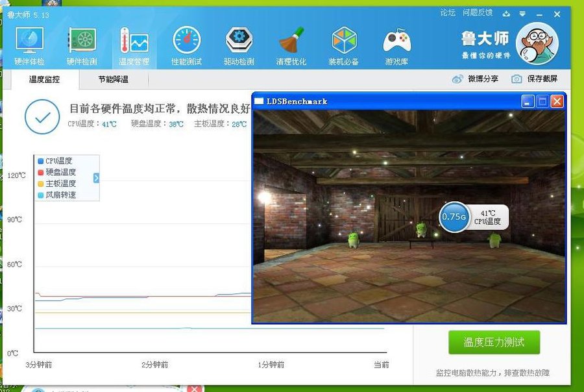Select the 温度管理 thermometer icon
This screenshot has height=392, width=584.
click(134, 45)
